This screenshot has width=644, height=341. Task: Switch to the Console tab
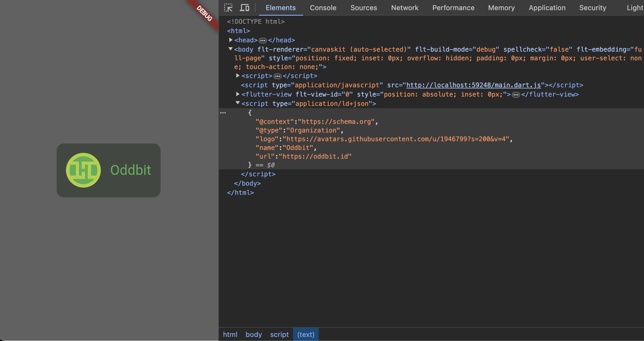(323, 8)
